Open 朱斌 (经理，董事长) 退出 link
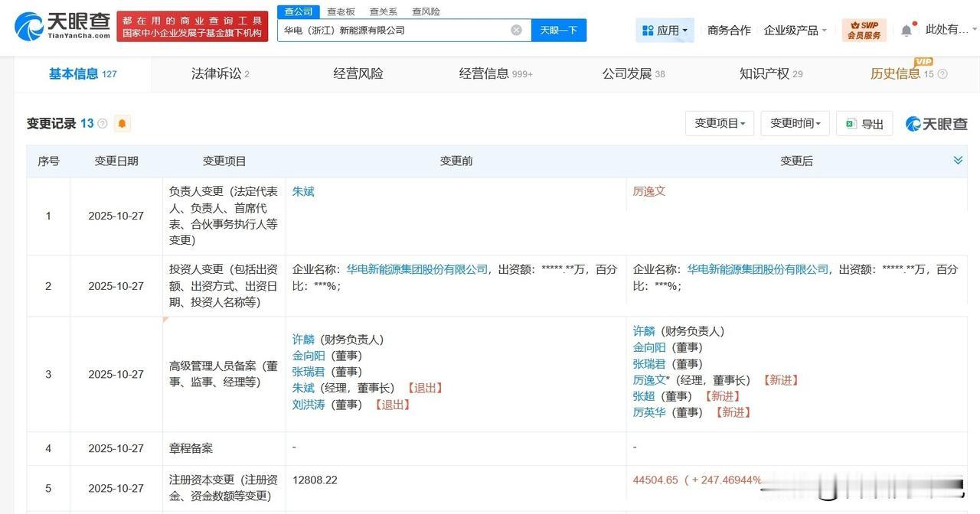Viewport: 980px width, 514px height. click(x=303, y=388)
